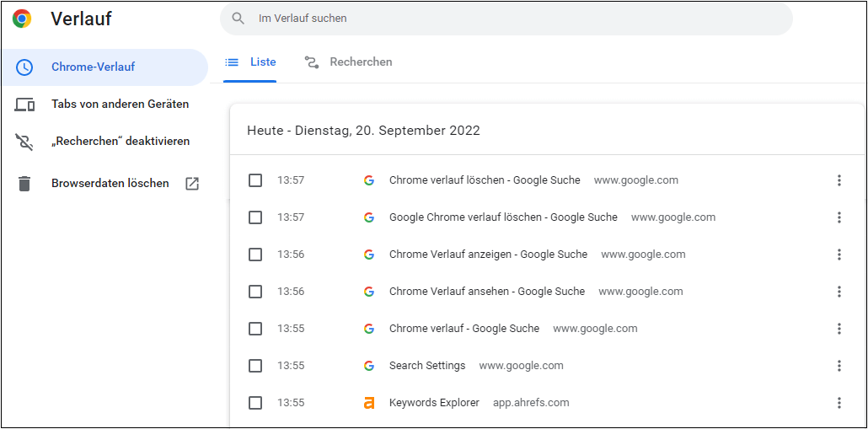Image resolution: width=868 pixels, height=429 pixels.
Task: Switch to the Liste tab
Action: click(250, 62)
